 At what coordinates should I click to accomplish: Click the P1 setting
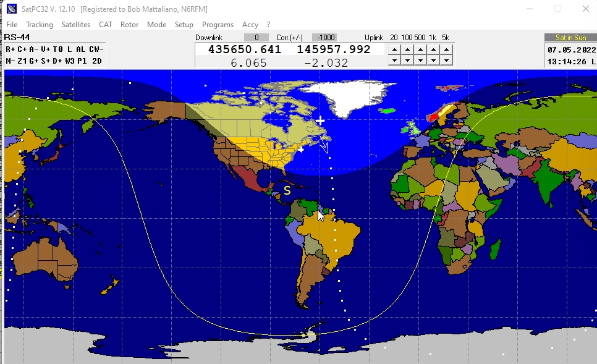(x=82, y=61)
